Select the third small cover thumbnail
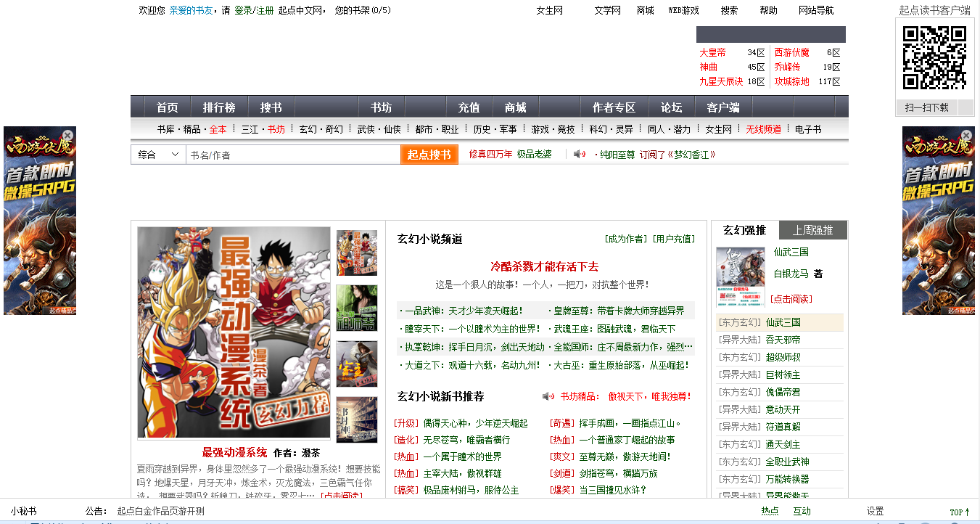980x524 pixels. [357, 364]
